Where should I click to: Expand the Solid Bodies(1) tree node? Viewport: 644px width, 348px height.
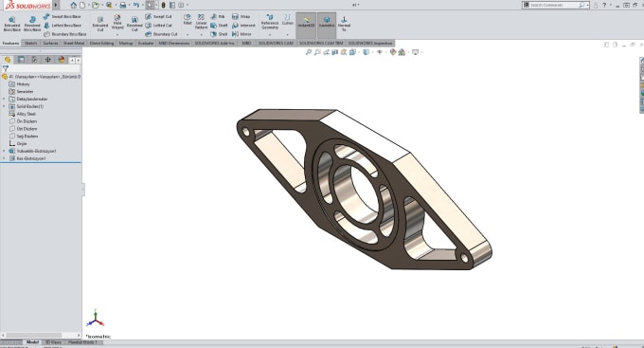(4, 106)
